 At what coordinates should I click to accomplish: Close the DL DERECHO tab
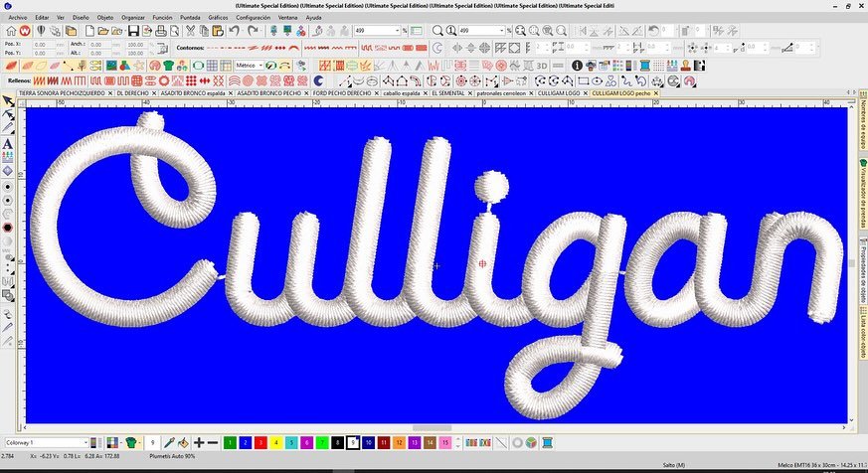coord(153,93)
